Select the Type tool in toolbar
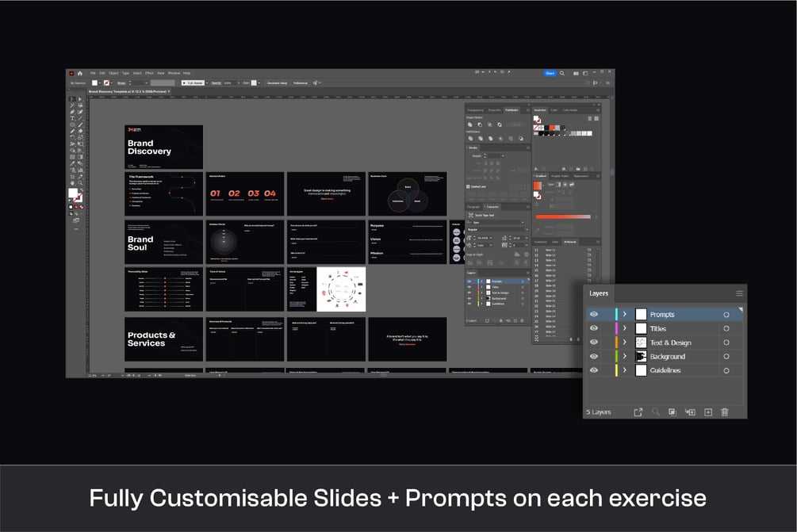This screenshot has width=797, height=532. tap(72, 118)
